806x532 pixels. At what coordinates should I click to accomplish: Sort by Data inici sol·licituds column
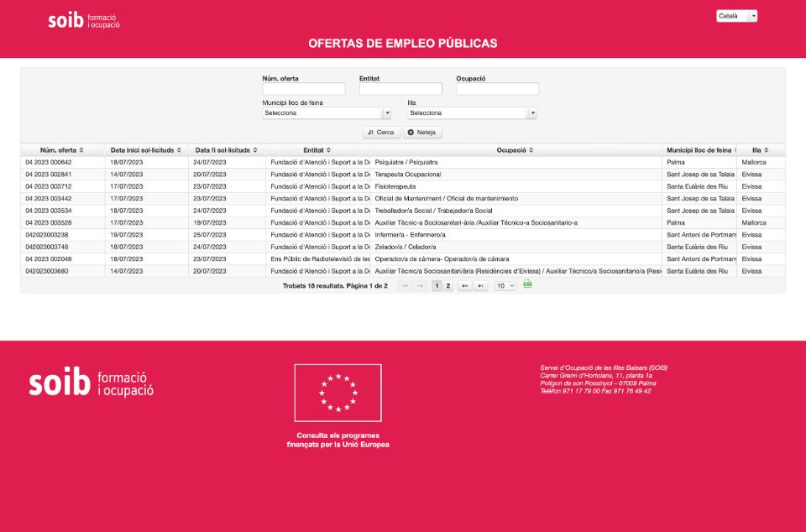[146, 150]
